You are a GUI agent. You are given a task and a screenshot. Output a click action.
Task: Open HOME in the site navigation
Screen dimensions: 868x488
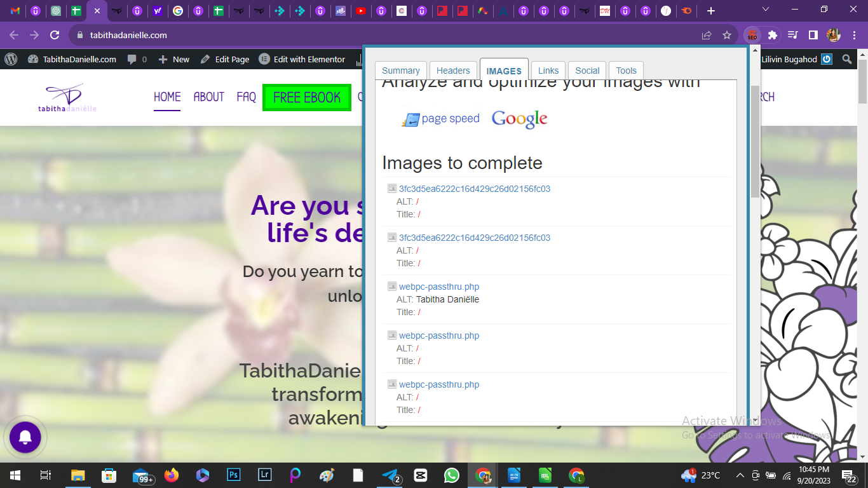(x=166, y=97)
